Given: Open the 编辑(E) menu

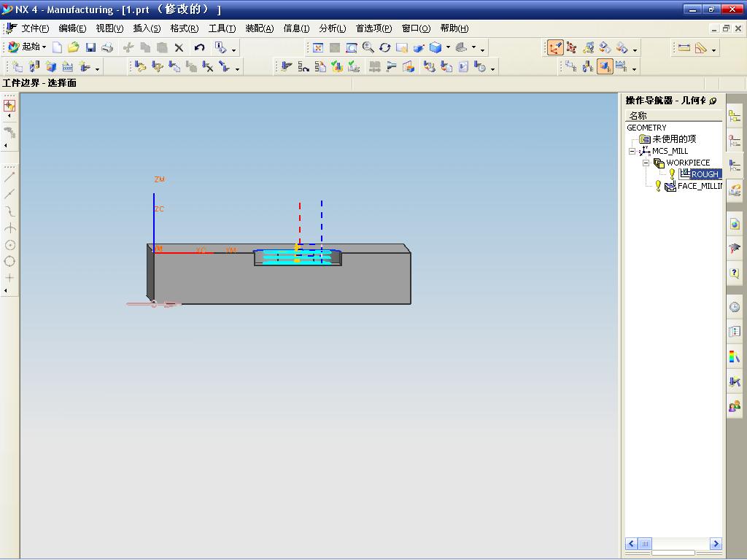Looking at the screenshot, I should [x=72, y=28].
